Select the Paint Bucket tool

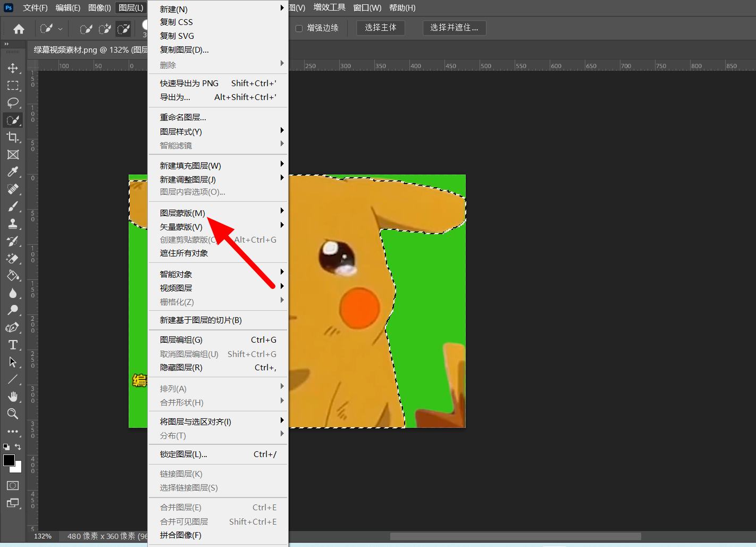click(x=13, y=276)
